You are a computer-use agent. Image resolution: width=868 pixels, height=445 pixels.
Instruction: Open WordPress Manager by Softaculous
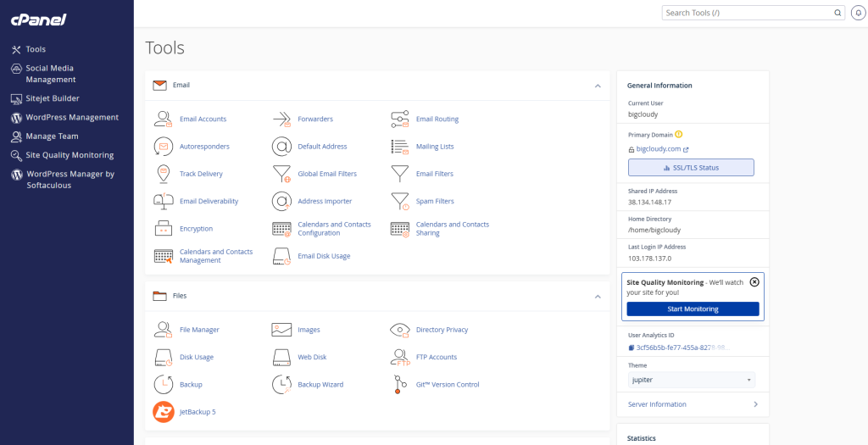63,180
